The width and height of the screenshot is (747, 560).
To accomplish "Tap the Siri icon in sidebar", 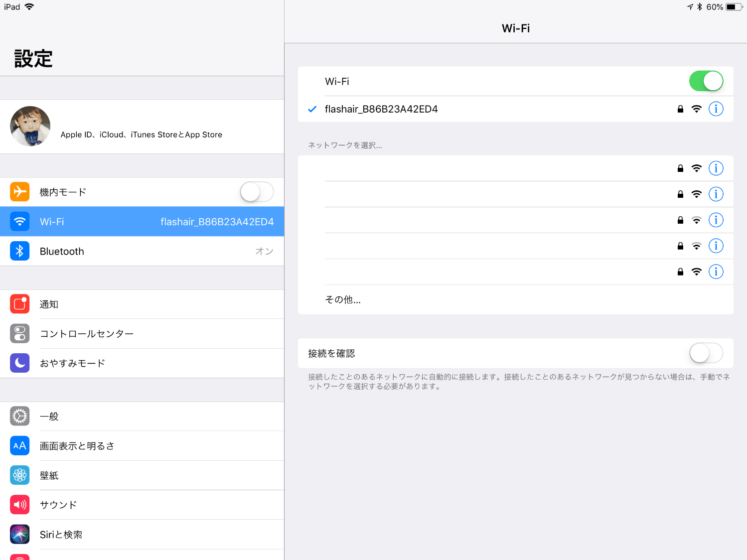I will [x=20, y=534].
